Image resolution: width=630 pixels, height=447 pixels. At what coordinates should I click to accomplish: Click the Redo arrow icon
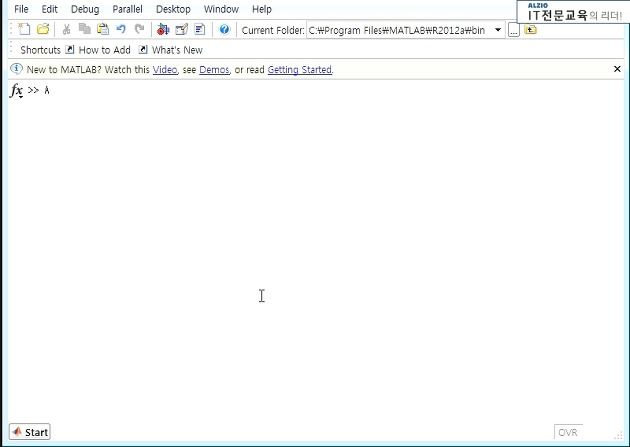(x=139, y=29)
